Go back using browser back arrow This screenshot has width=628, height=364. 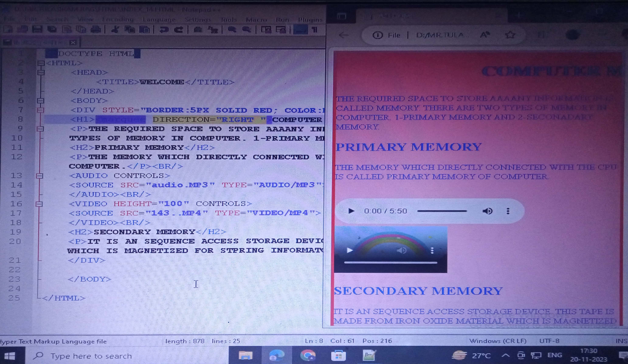pyautogui.click(x=344, y=35)
